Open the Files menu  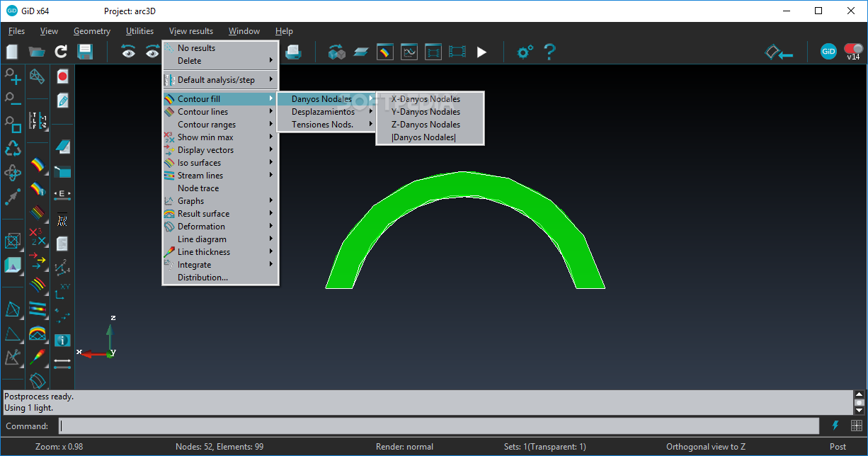pyautogui.click(x=16, y=31)
